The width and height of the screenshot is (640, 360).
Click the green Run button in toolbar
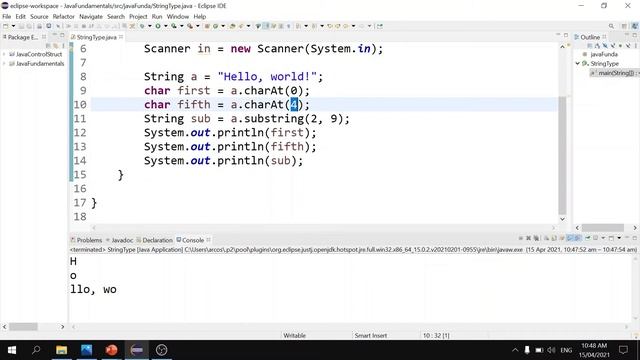click(158, 26)
